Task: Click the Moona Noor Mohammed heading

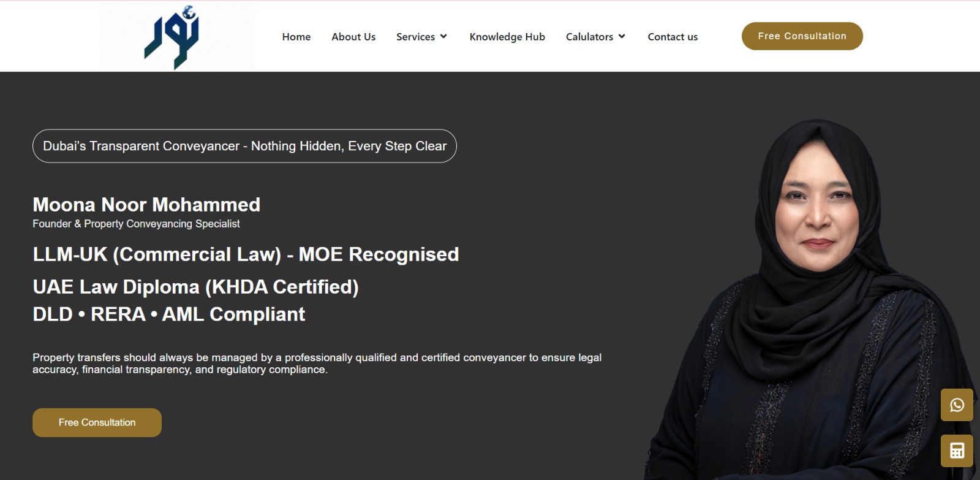Action: click(146, 204)
